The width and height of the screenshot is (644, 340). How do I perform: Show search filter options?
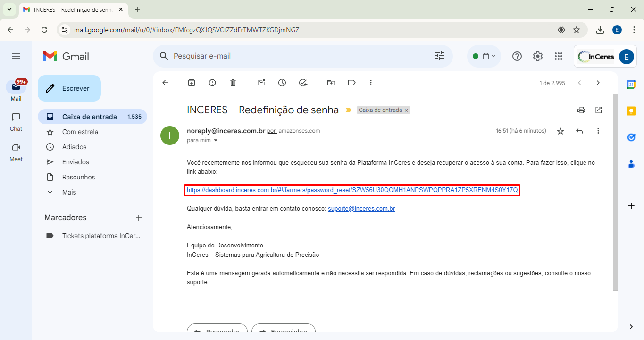coord(440,56)
